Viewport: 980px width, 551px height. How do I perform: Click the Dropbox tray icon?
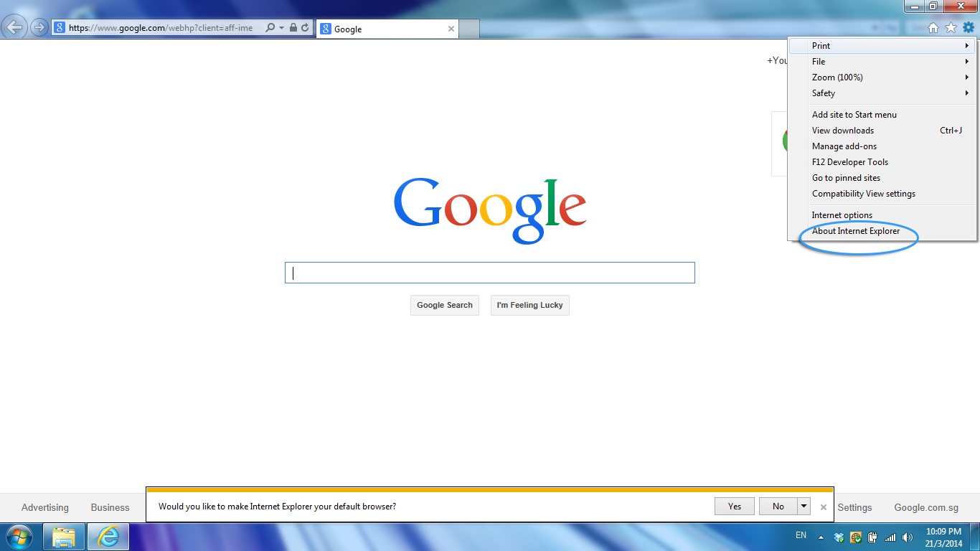839,537
